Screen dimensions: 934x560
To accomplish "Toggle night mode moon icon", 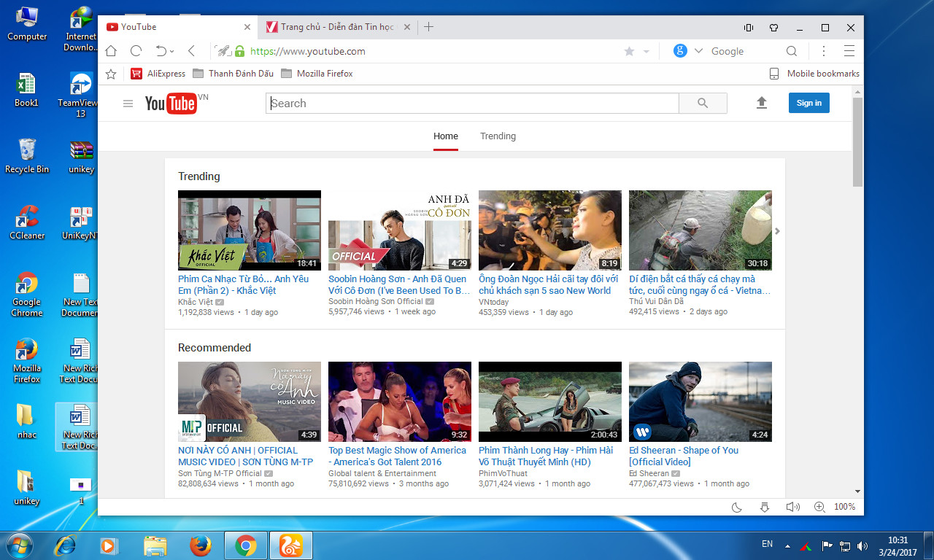I will tap(737, 507).
